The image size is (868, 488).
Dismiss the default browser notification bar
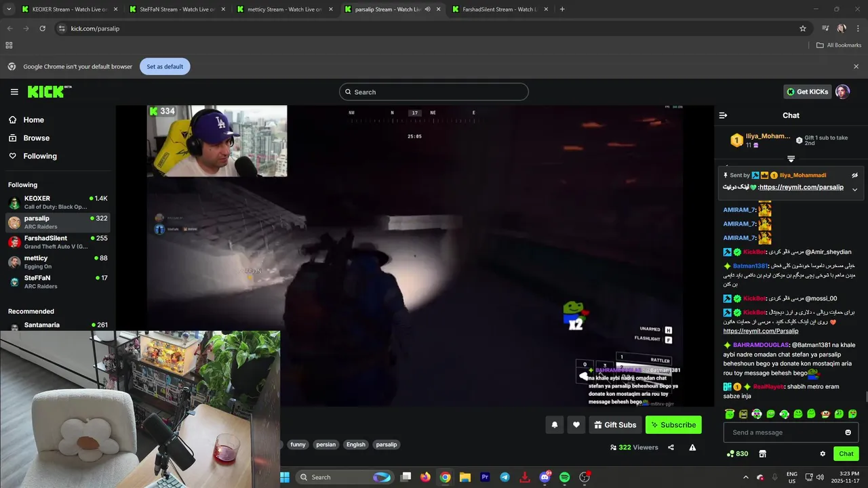[x=856, y=66]
